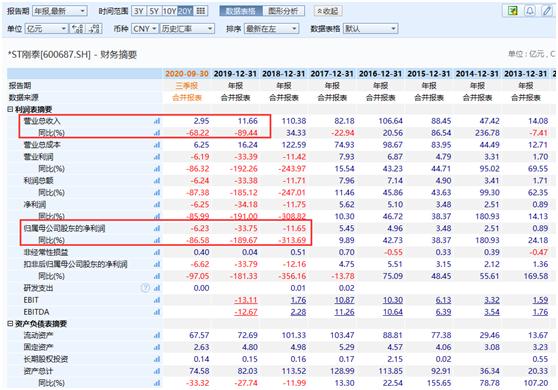558x390 pixels.
Task: Open the 2018 EBIT value link 1.76
Action: pyautogui.click(x=298, y=300)
